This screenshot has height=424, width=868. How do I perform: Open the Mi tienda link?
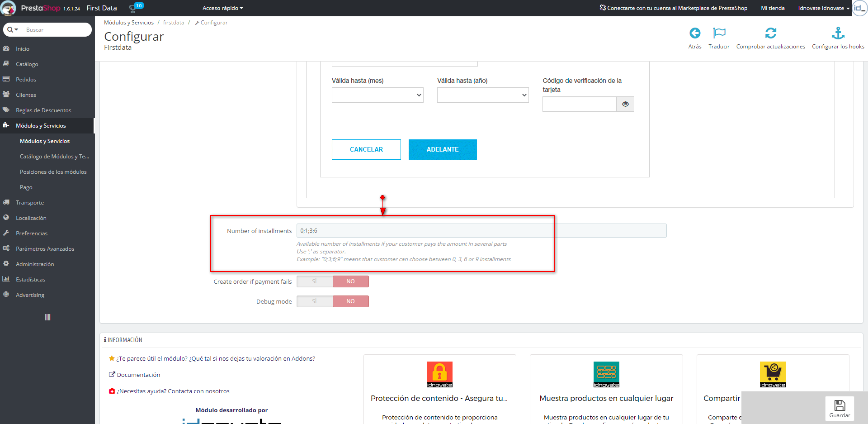coord(773,8)
